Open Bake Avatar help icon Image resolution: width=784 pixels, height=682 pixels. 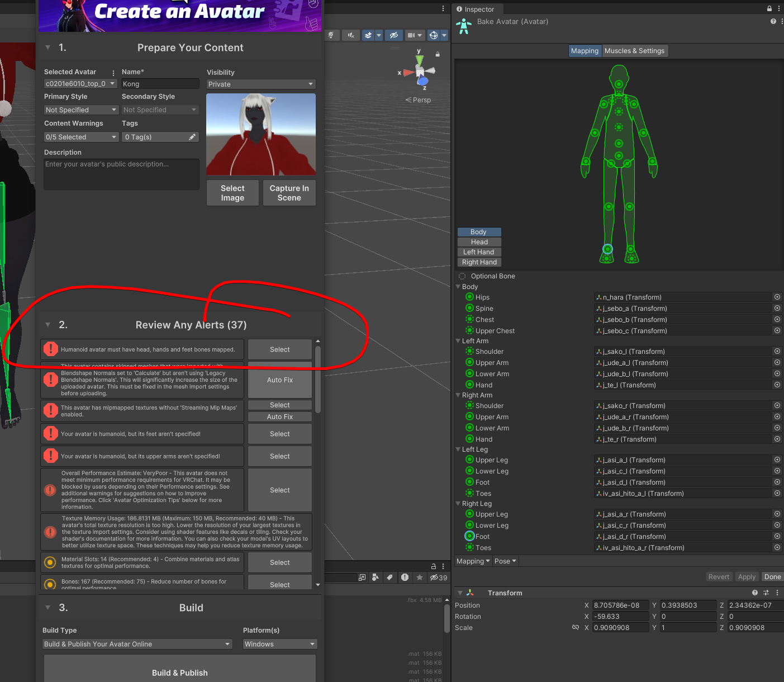[773, 21]
